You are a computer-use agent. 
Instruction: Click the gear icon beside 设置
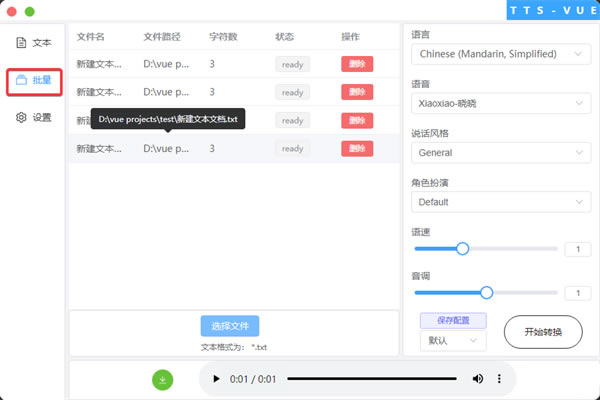tap(21, 117)
